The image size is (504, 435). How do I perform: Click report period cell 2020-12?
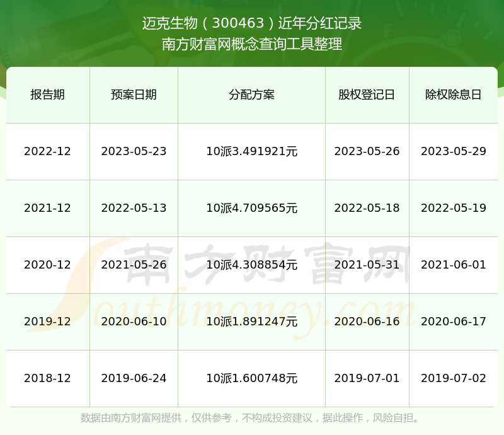(48, 265)
